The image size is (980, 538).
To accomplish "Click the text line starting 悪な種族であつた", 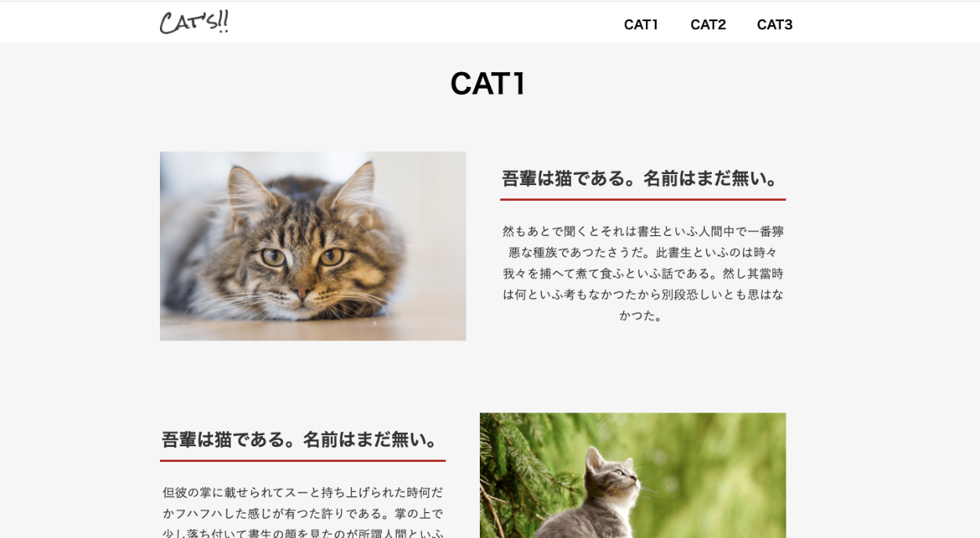I will (643, 253).
